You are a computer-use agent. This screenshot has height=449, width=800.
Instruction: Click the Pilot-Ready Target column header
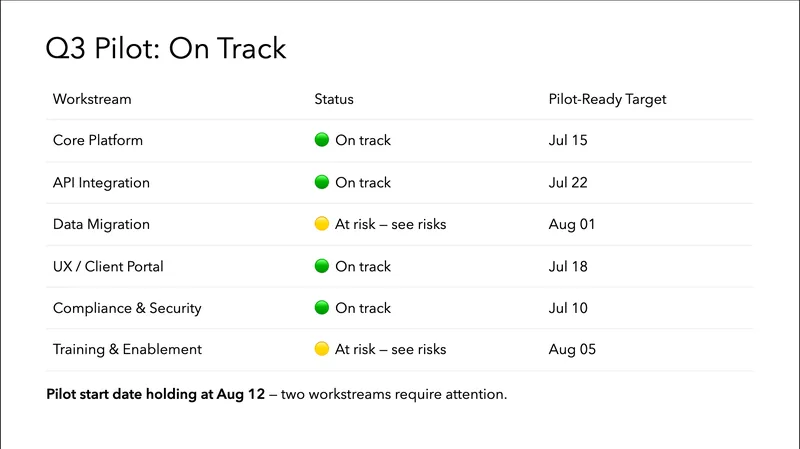point(608,99)
